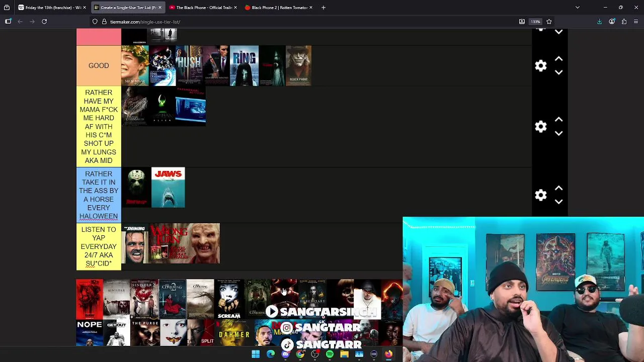This screenshot has width=644, height=362.
Task: Move the HORSE EVERY HALOWEEN tier up
Action: coord(558,188)
